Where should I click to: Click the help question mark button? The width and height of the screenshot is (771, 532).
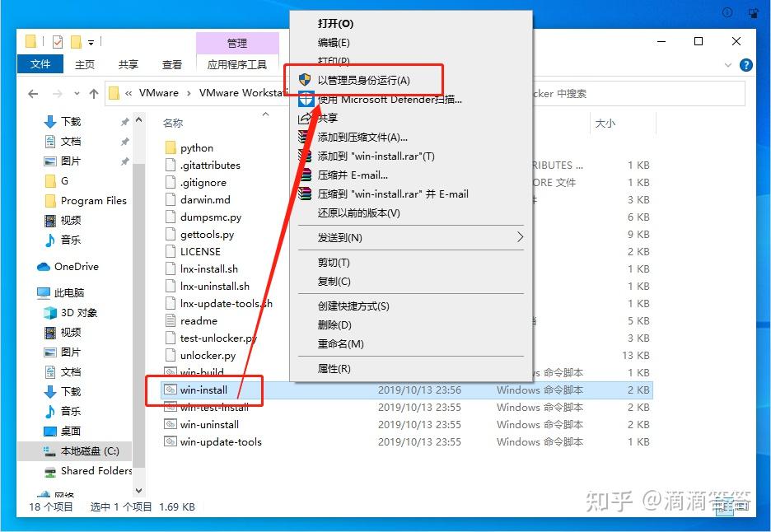(x=745, y=63)
